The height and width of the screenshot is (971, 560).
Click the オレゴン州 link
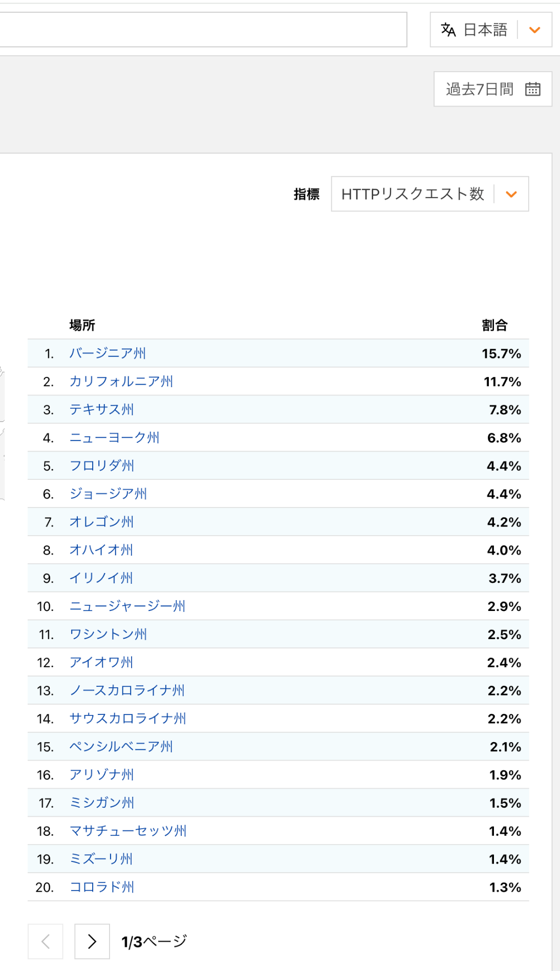pos(101,522)
